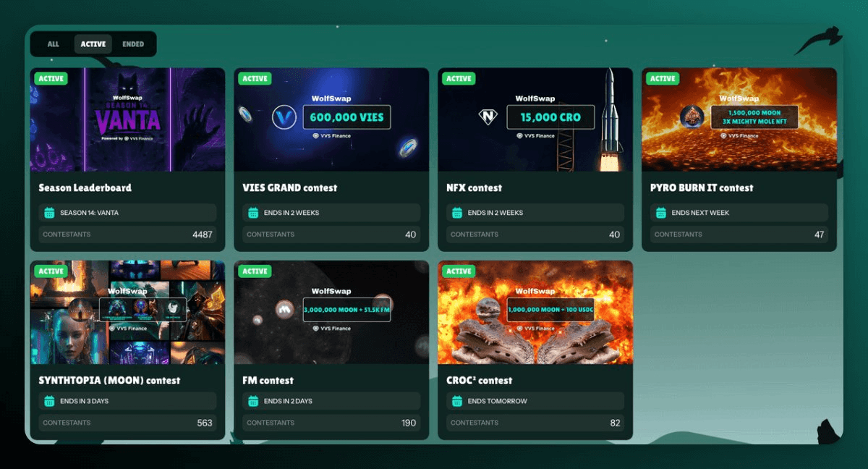
Task: Open the VIES GRAND contest title
Action: (x=290, y=187)
